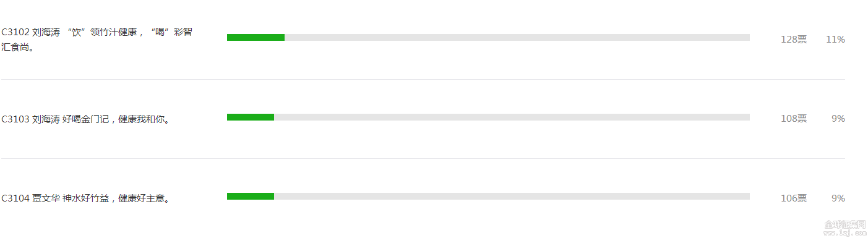Click the green fill of C3102's vote bar
The image size is (868, 238).
tap(256, 37)
